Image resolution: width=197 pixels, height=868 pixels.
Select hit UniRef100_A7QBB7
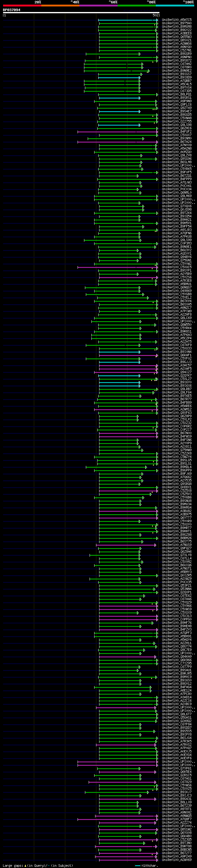coord(177,81)
